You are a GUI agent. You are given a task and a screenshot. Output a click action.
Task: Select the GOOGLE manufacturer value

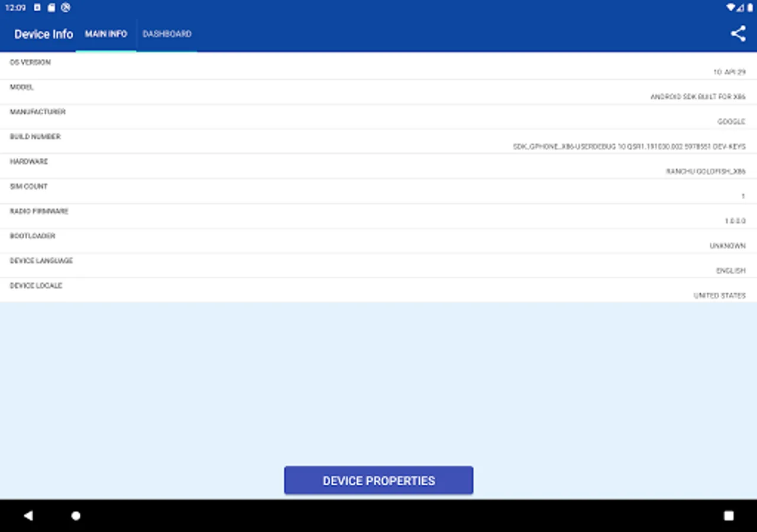pyautogui.click(x=732, y=122)
